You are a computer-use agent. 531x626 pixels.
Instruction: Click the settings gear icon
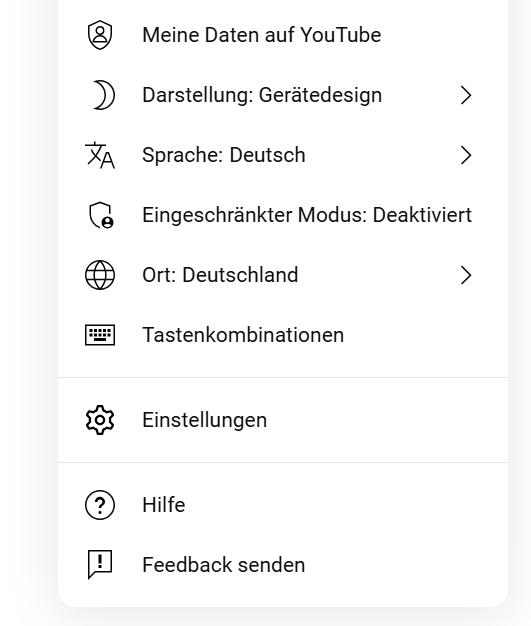pos(100,420)
